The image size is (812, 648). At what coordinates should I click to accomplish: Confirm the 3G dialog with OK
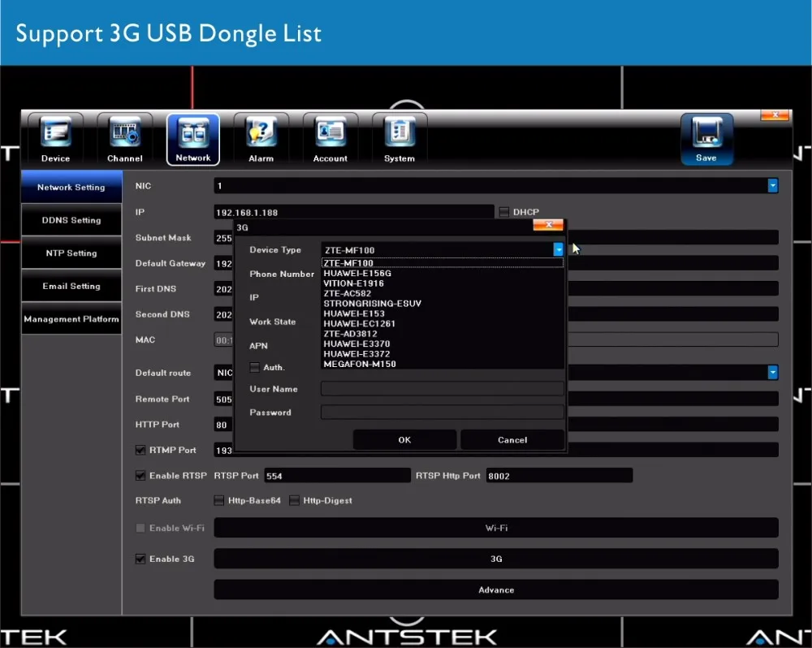pos(404,440)
